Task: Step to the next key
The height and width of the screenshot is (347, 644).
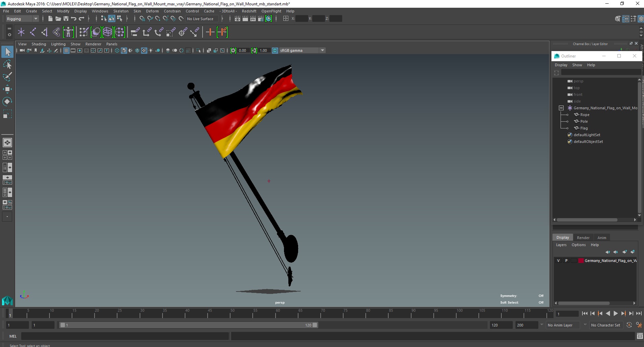Action: tap(623, 313)
